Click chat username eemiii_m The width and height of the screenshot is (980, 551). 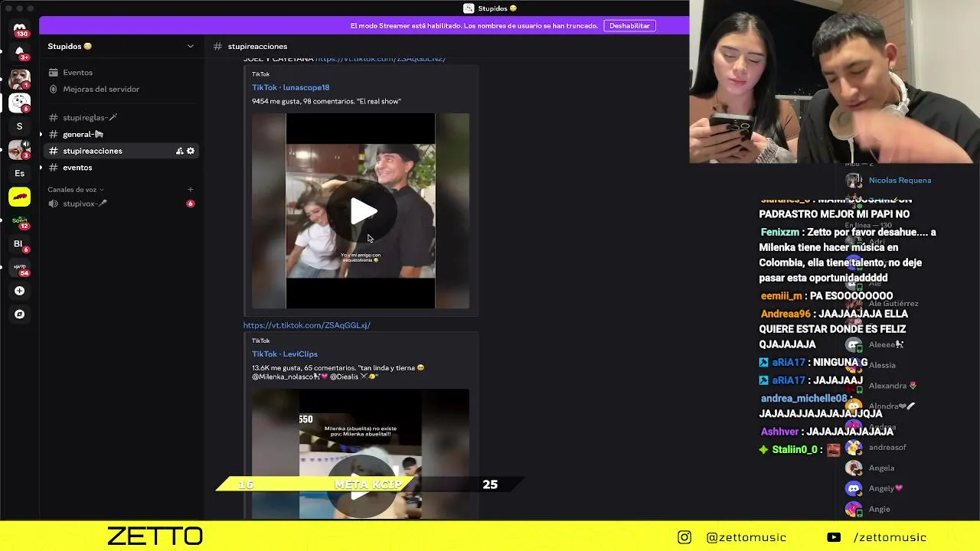(781, 296)
